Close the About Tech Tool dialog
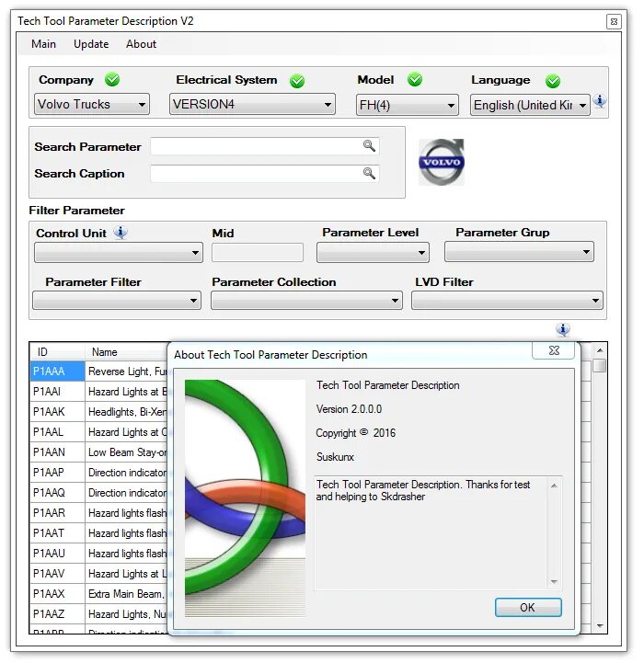 coord(554,350)
